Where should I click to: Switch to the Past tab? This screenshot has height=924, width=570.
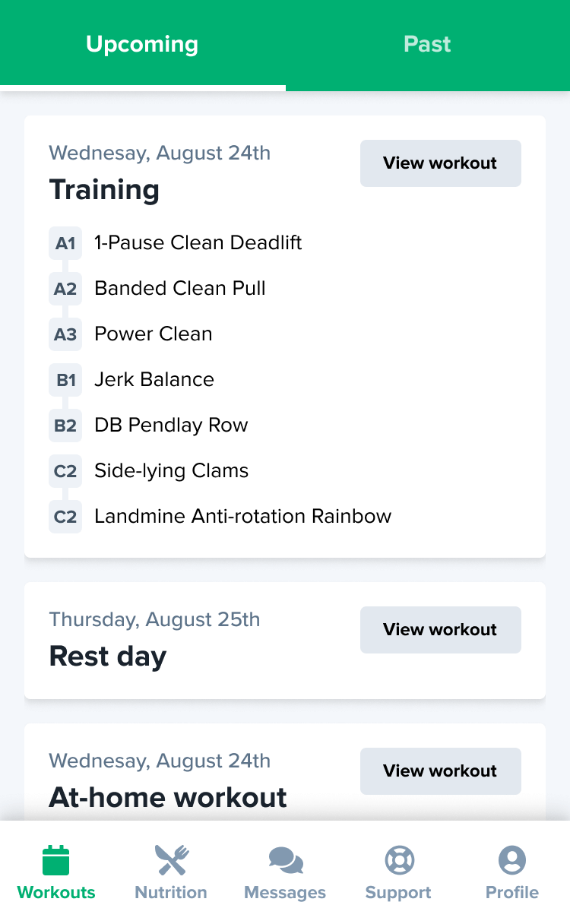427,44
